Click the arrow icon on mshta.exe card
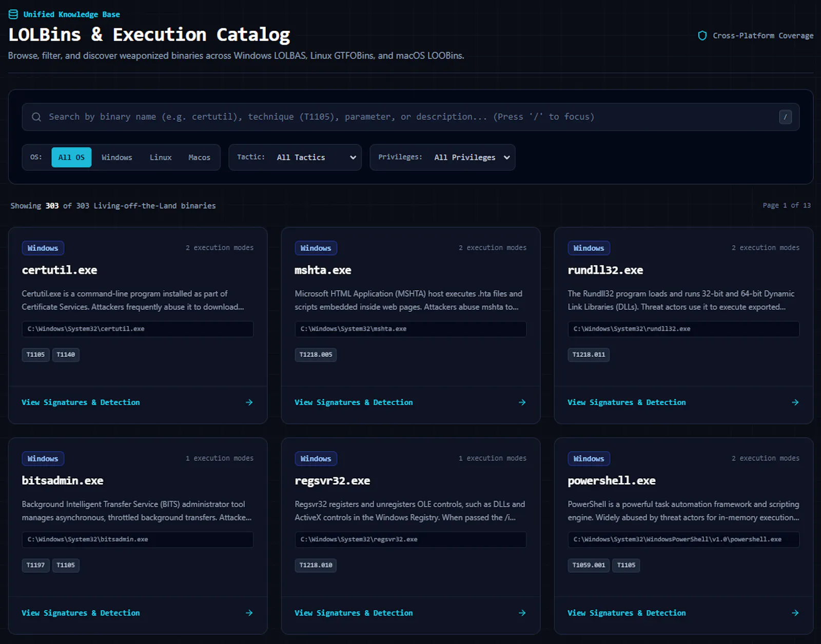Viewport: 821px width, 644px height. coord(522,402)
